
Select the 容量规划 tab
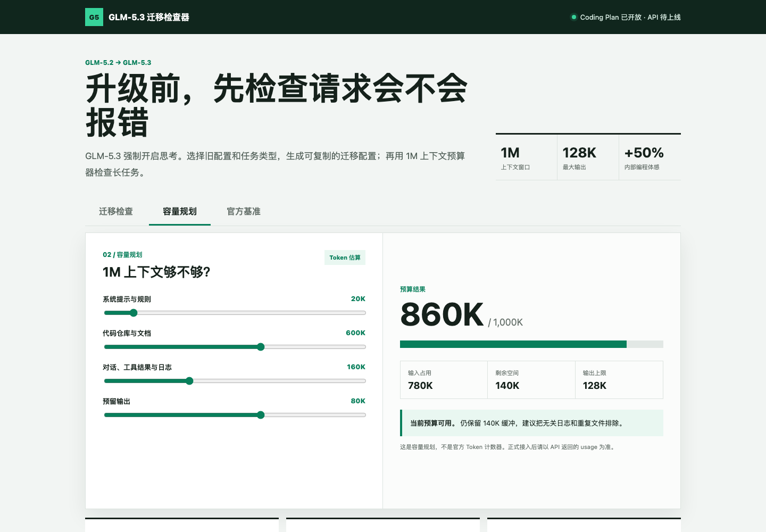click(180, 211)
